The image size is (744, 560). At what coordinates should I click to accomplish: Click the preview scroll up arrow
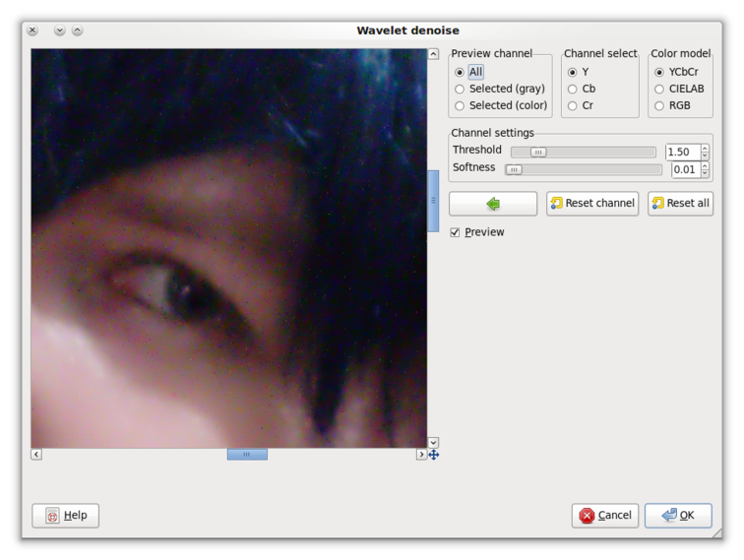tap(433, 54)
